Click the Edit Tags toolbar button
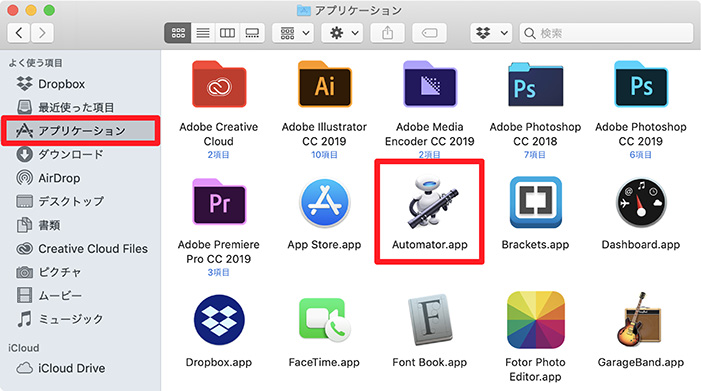 (429, 33)
